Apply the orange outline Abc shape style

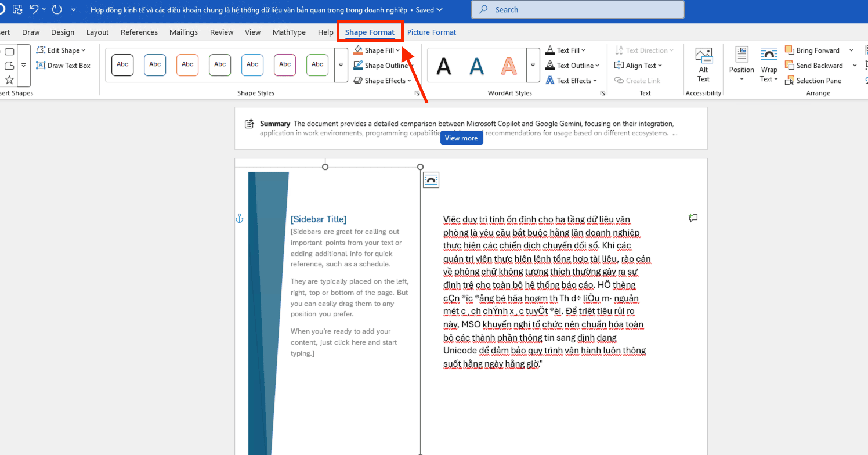click(187, 65)
